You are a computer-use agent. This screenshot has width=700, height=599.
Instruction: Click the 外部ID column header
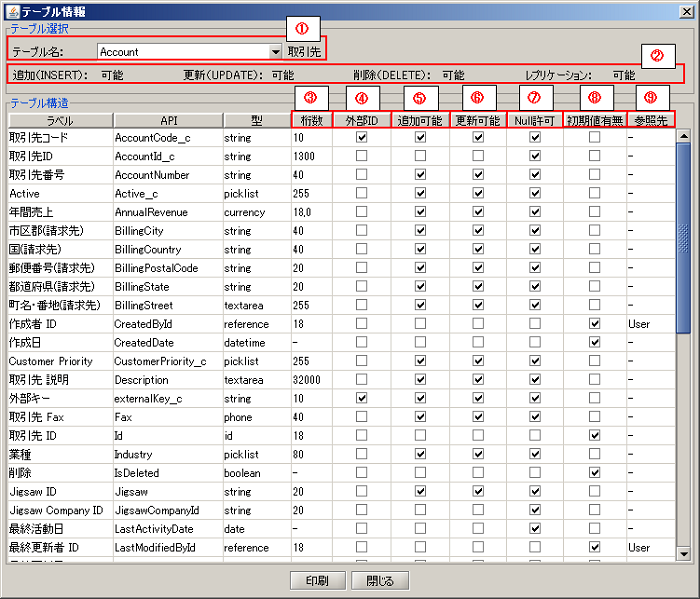[362, 121]
